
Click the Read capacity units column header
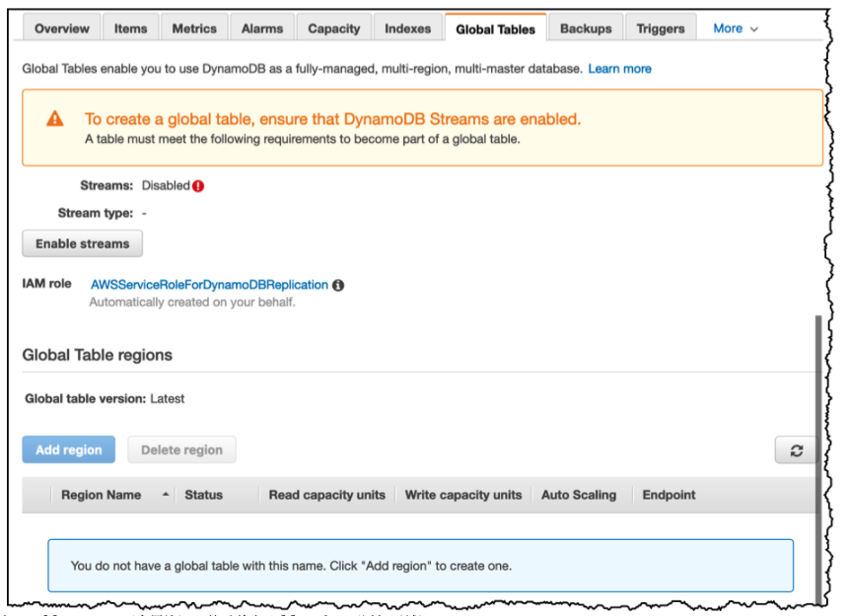[x=327, y=495]
